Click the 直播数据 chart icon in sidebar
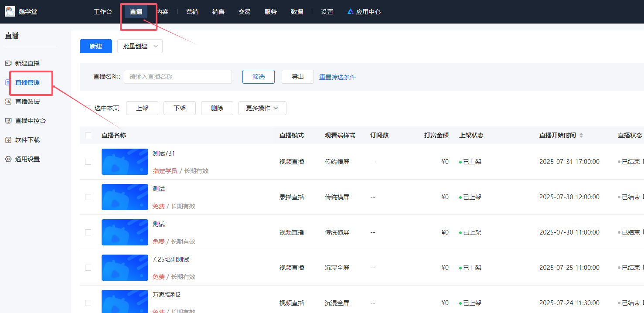This screenshot has width=644, height=313. click(x=8, y=102)
